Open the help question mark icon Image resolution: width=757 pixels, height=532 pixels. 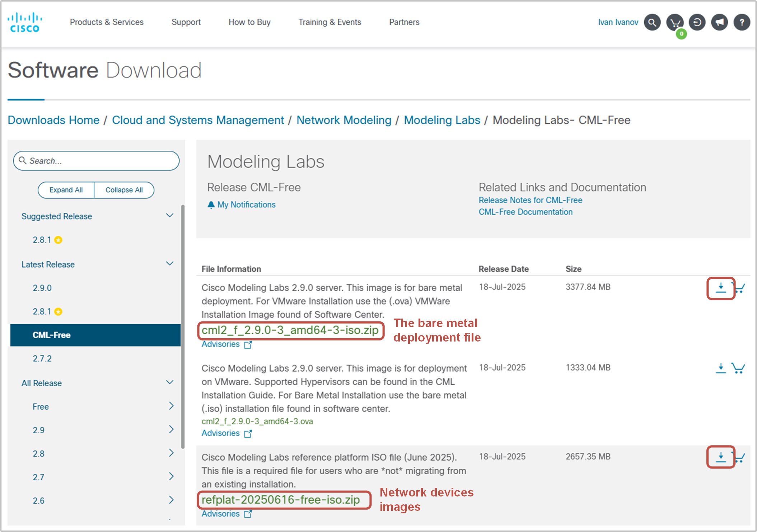(x=742, y=22)
